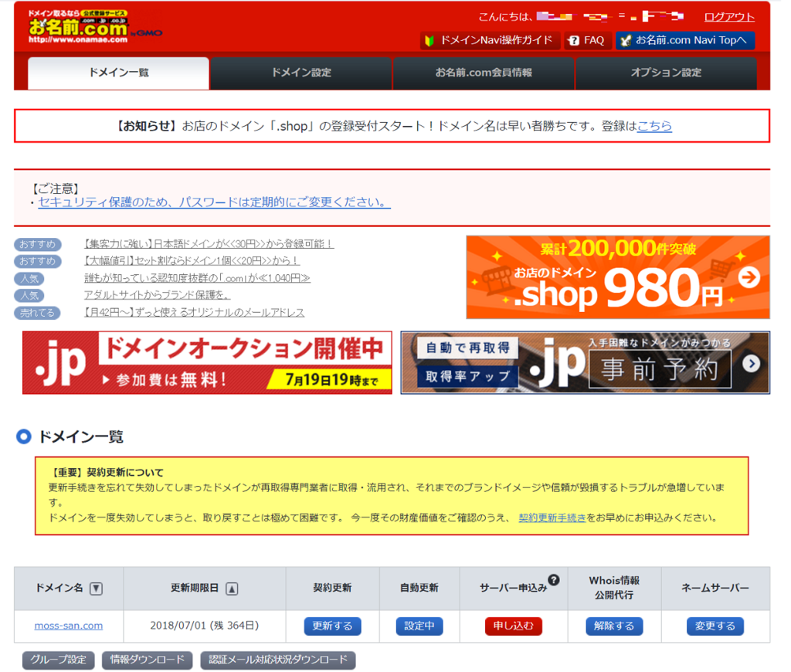Click the 自動更新 column header
The height and width of the screenshot is (672, 791).
click(x=419, y=589)
